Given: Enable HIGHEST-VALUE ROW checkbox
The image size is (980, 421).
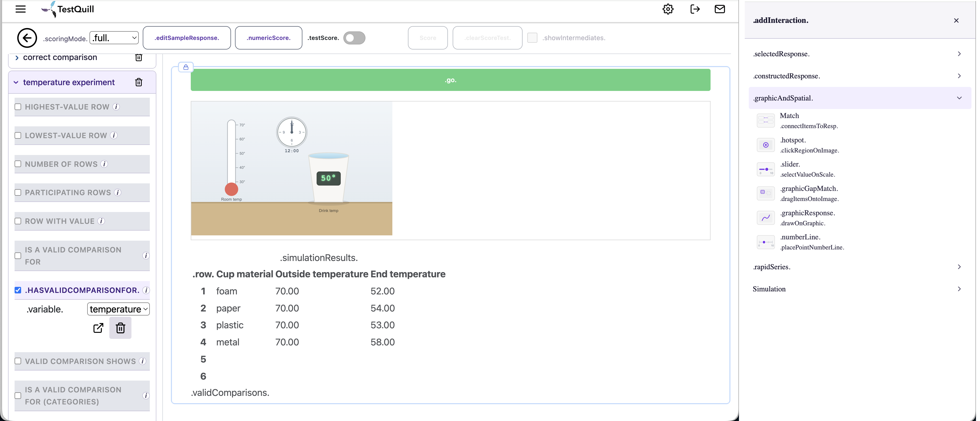Looking at the screenshot, I should pos(18,107).
